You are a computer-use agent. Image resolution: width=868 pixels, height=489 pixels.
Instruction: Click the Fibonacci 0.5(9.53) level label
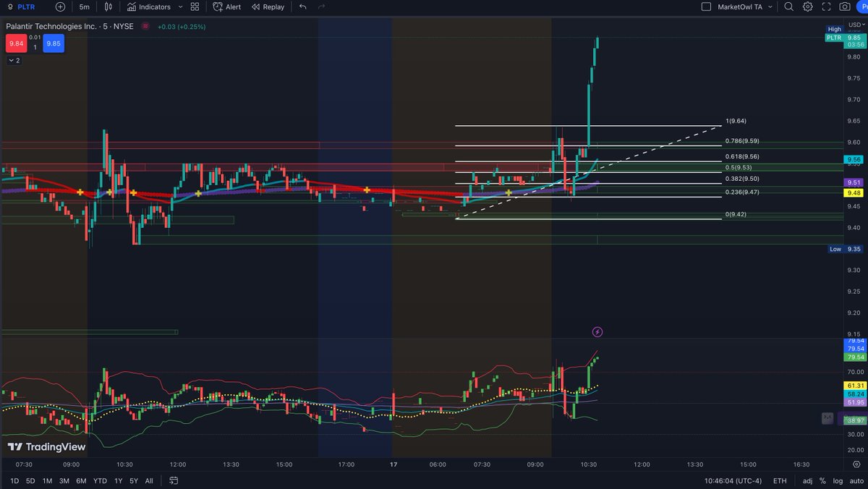pos(739,168)
